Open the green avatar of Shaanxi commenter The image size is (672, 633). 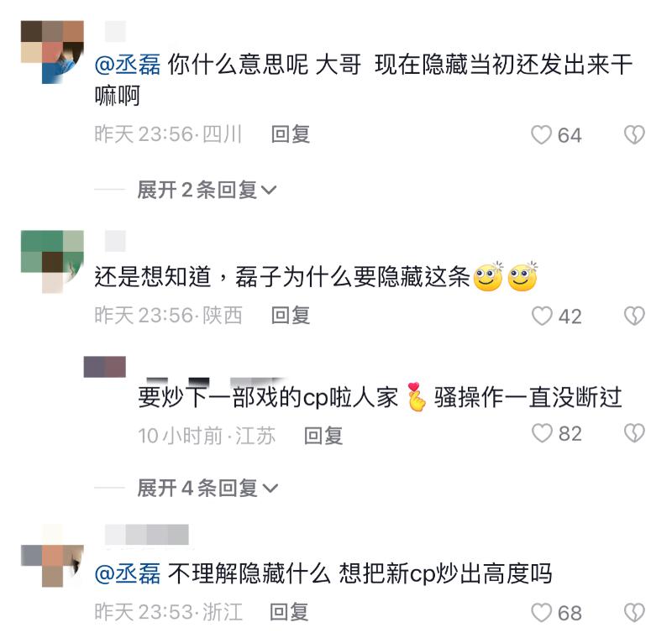(x=52, y=262)
